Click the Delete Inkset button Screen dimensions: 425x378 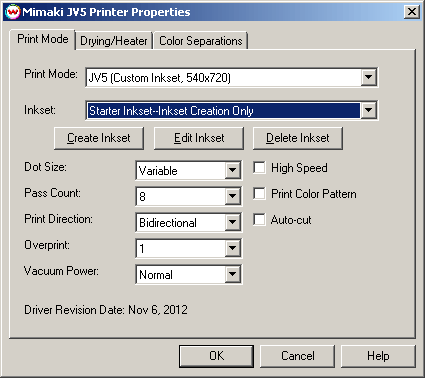click(x=298, y=138)
